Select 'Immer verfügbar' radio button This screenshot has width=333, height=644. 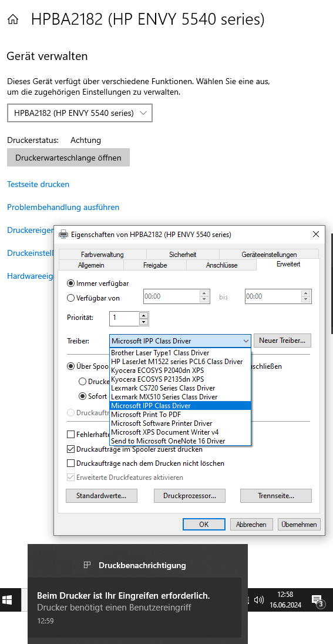pyautogui.click(x=70, y=283)
